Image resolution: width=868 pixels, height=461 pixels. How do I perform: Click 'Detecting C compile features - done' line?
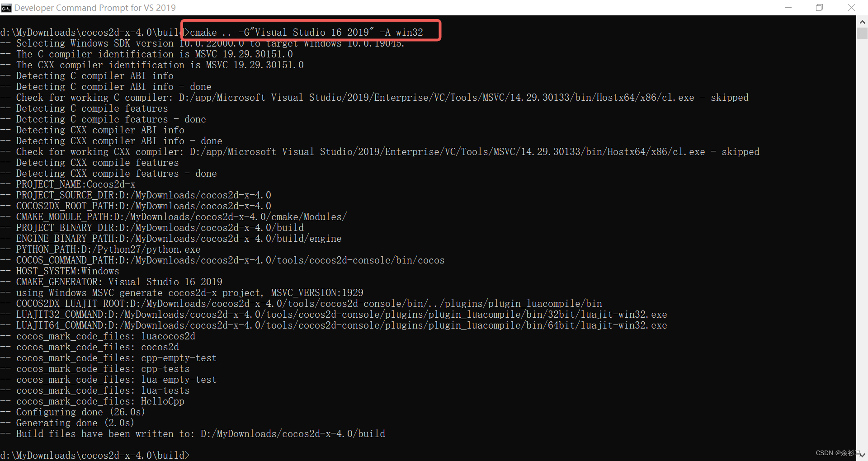tap(103, 119)
